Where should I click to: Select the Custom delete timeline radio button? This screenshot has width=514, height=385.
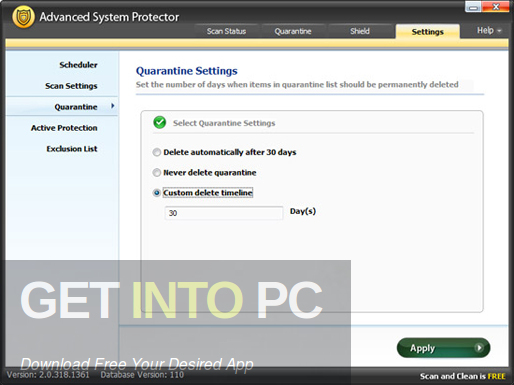pyautogui.click(x=157, y=193)
